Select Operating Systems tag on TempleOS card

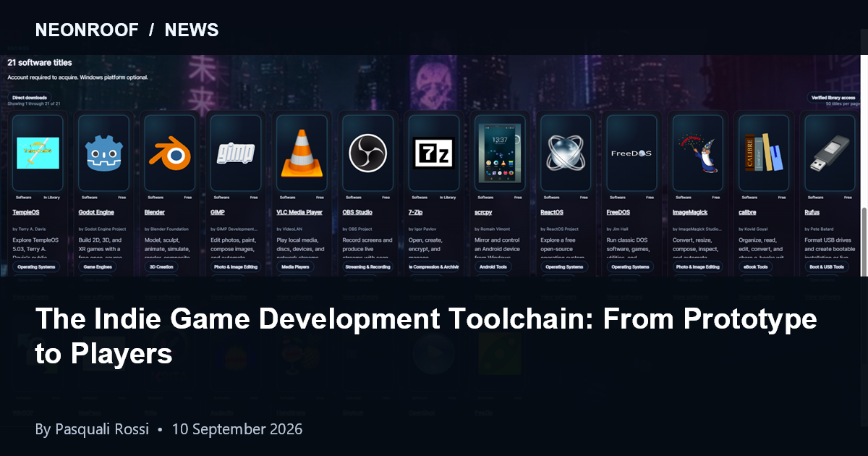click(36, 266)
